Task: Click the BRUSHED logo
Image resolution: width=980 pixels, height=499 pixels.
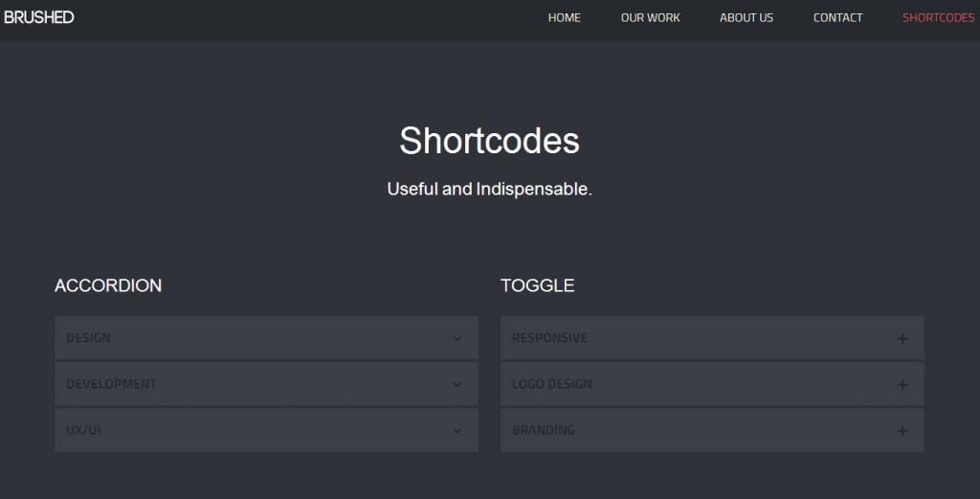Action: point(39,17)
